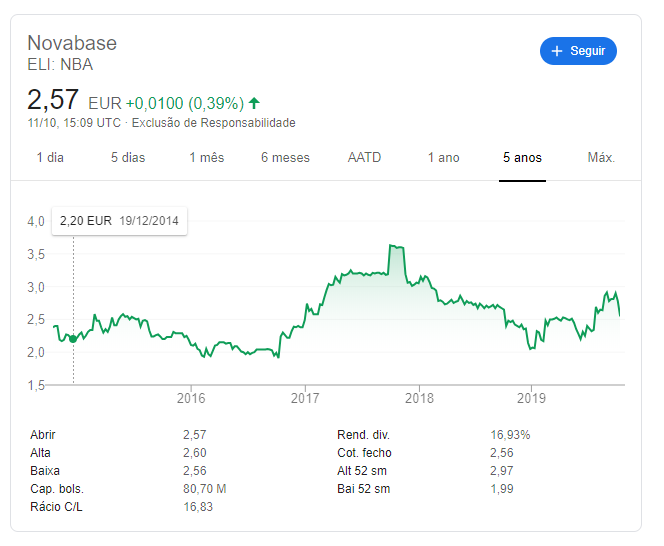Click the current price 2,57
This screenshot has width=664, height=546.
click(53, 100)
